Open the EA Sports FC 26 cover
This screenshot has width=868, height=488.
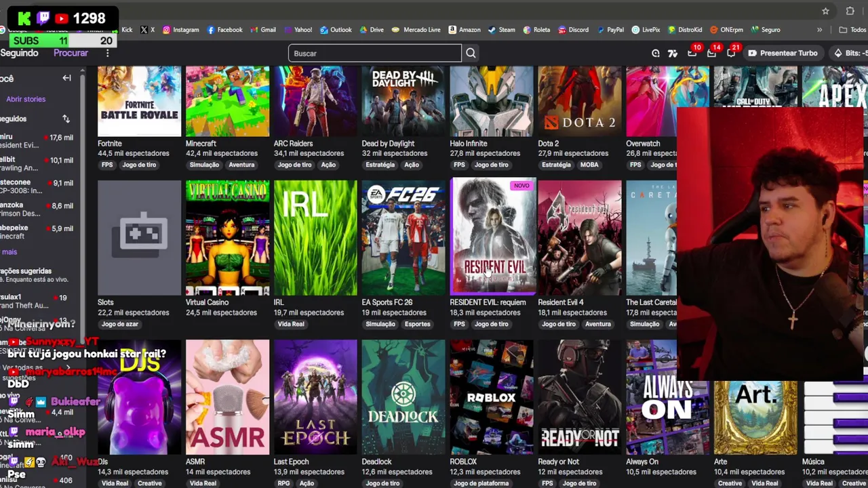click(x=403, y=238)
